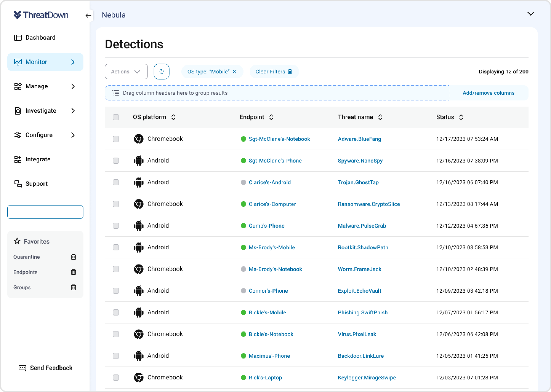Screen dimensions: 551x392
Task: Expand the Monitor menu chevron
Action: [73, 62]
